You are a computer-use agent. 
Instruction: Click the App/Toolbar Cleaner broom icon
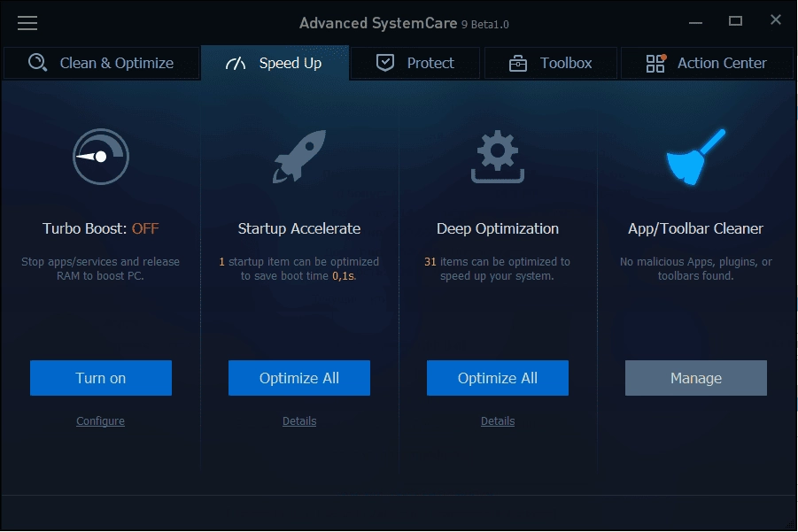pos(696,157)
